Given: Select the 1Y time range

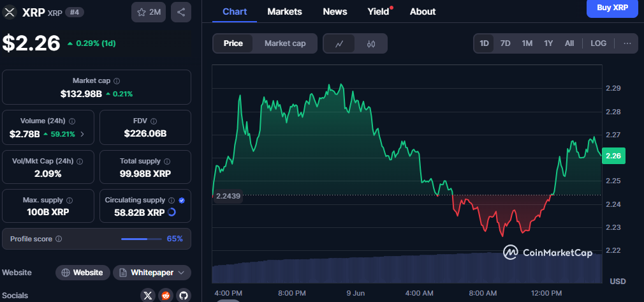Looking at the screenshot, I should tap(548, 43).
